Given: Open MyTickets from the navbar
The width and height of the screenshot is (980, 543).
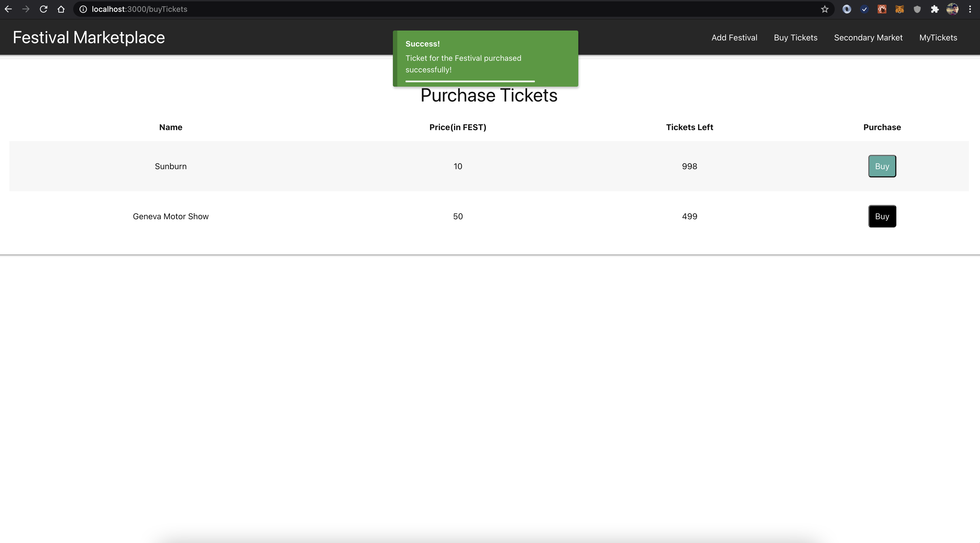Looking at the screenshot, I should pyautogui.click(x=938, y=38).
